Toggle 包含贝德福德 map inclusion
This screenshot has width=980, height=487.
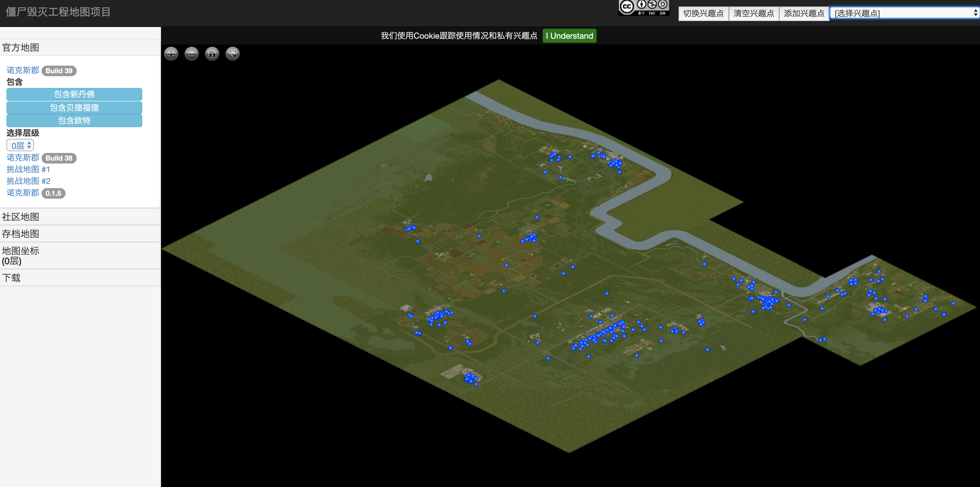pyautogui.click(x=74, y=107)
